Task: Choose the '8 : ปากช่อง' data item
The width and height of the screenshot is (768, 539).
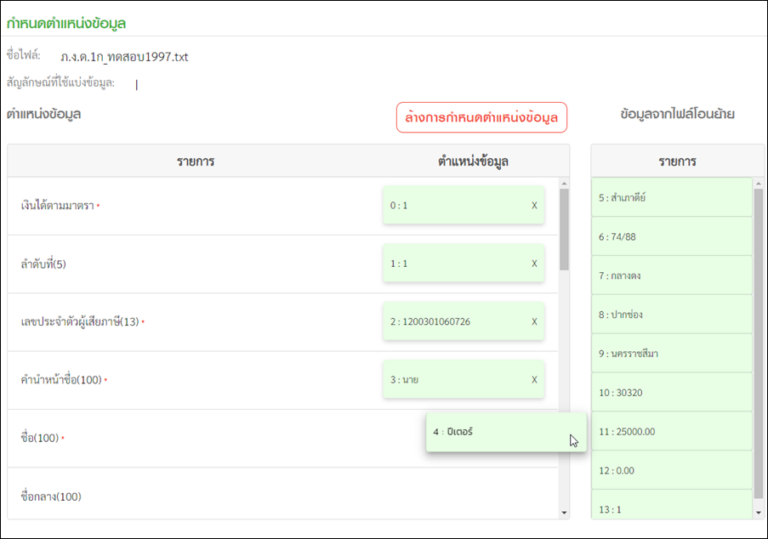Action: click(x=671, y=314)
